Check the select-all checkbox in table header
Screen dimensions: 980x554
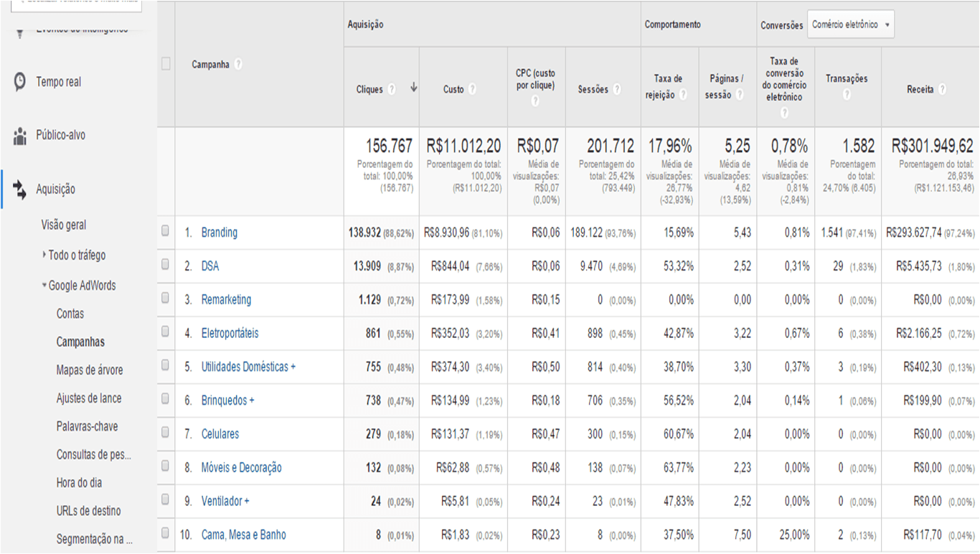click(165, 62)
